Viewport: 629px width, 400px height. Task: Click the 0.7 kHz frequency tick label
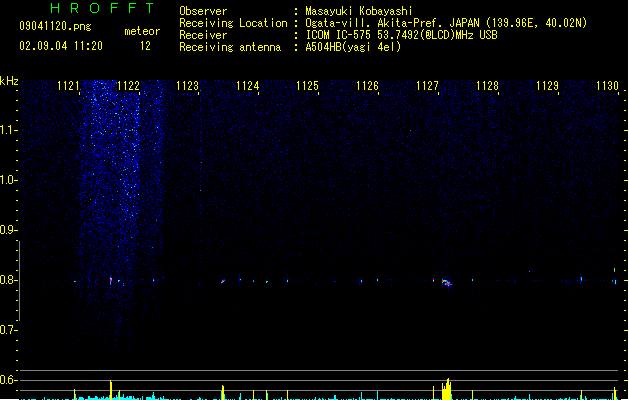(x=8, y=330)
